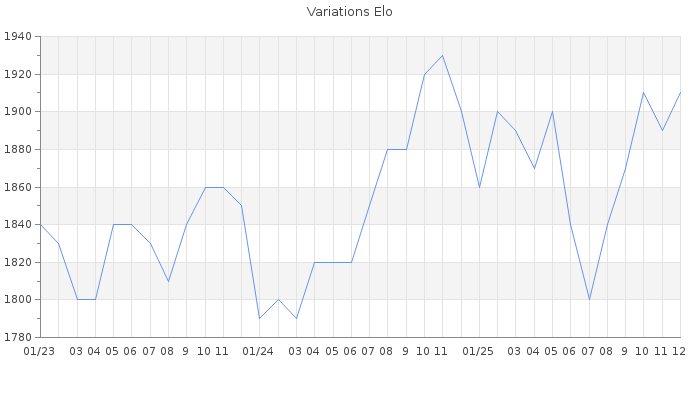Select the final 12 x-axis month label
The width and height of the screenshot is (700, 400).
pos(678,351)
